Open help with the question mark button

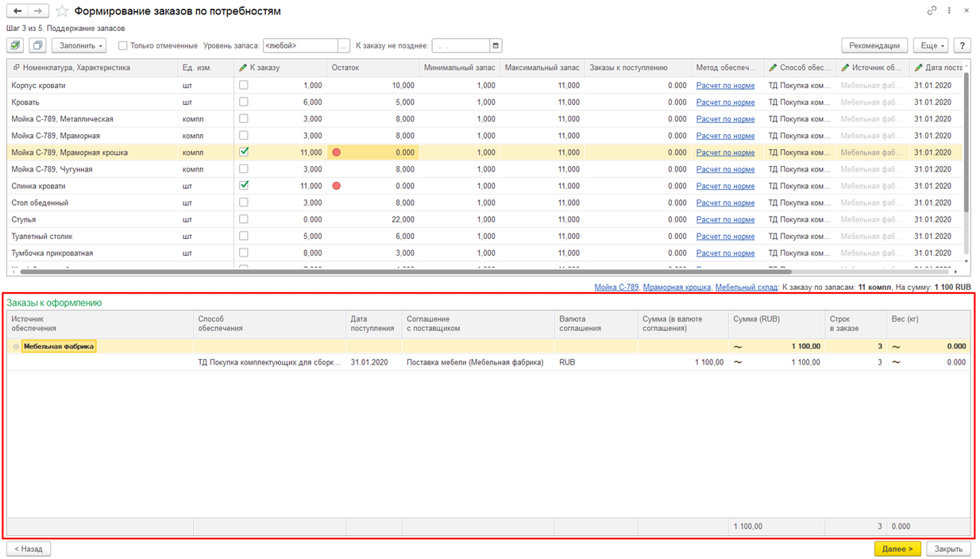(962, 46)
